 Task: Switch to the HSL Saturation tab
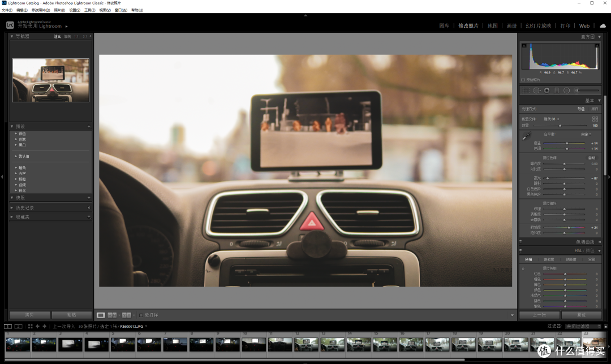tap(549, 259)
